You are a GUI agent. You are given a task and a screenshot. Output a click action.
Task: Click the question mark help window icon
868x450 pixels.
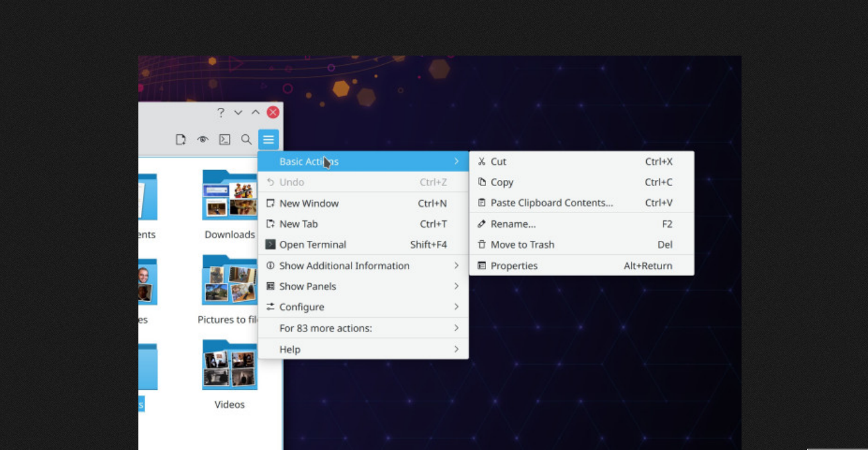(221, 112)
